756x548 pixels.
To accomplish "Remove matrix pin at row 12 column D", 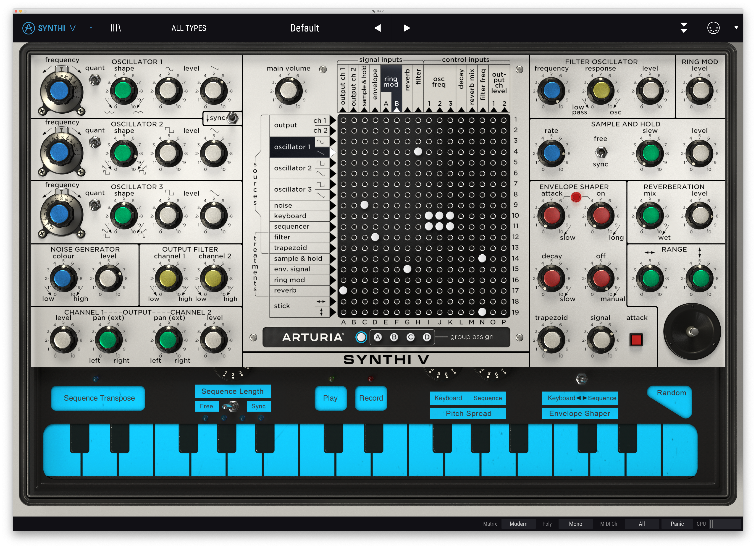I will click(375, 237).
